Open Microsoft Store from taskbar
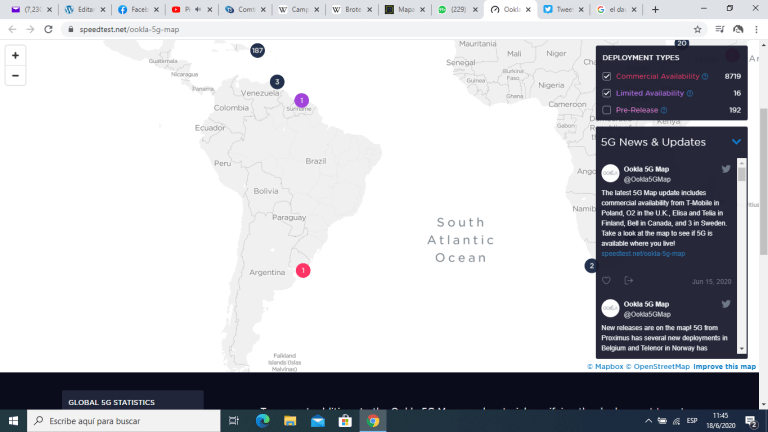Image resolution: width=768 pixels, height=432 pixels. coord(345,421)
